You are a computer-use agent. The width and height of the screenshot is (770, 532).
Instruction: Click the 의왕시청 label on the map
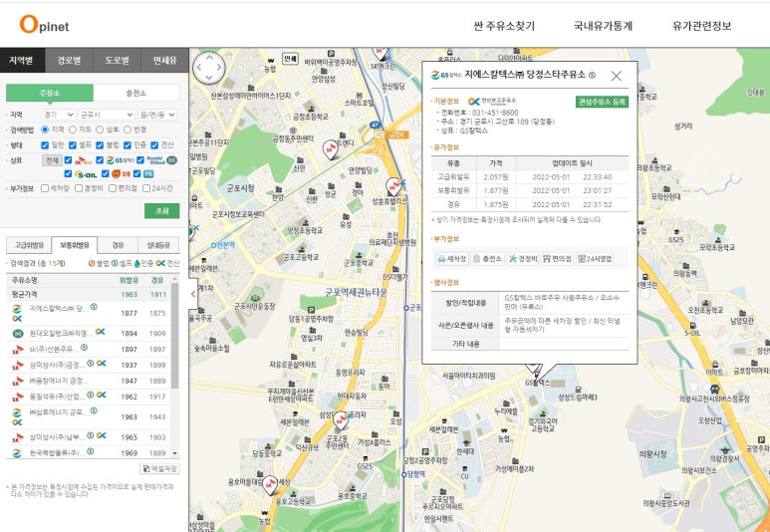(x=652, y=453)
